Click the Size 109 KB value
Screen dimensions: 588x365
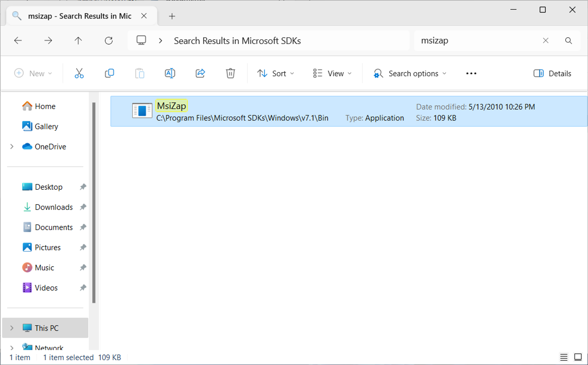point(445,118)
